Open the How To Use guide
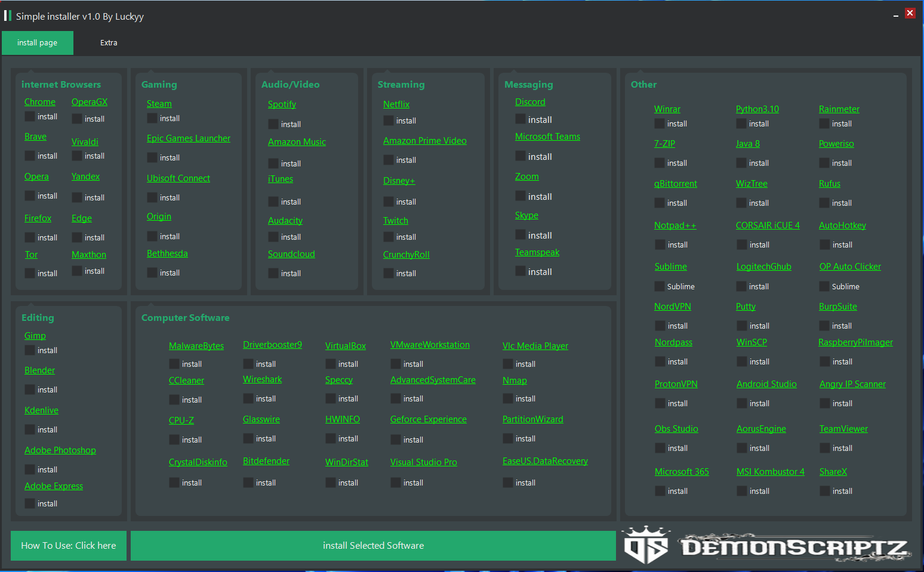924x572 pixels. pyautogui.click(x=69, y=546)
